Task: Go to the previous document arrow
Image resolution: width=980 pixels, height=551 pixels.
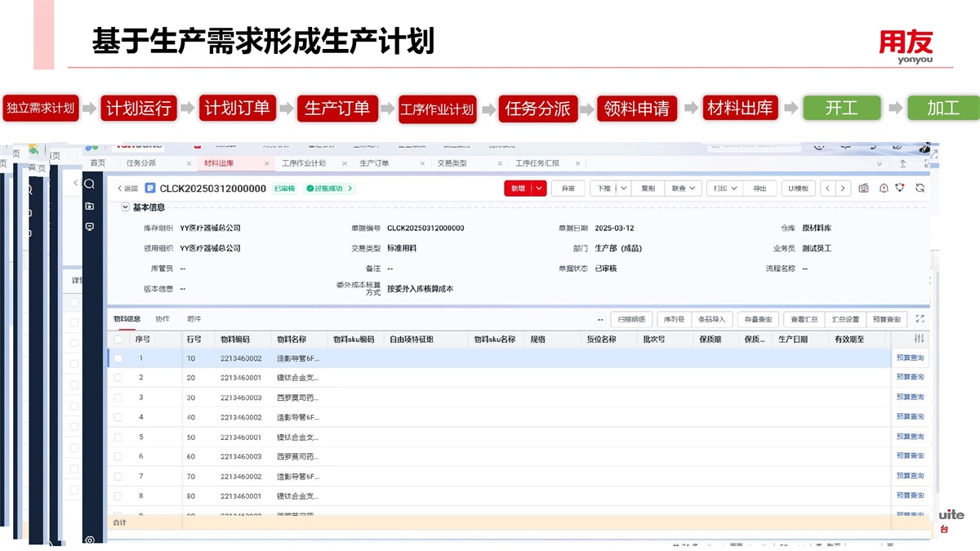Action: [828, 188]
